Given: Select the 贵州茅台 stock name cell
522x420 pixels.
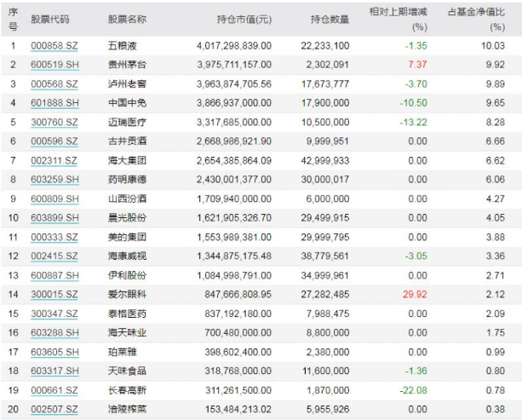Looking at the screenshot, I should pyautogui.click(x=127, y=65).
